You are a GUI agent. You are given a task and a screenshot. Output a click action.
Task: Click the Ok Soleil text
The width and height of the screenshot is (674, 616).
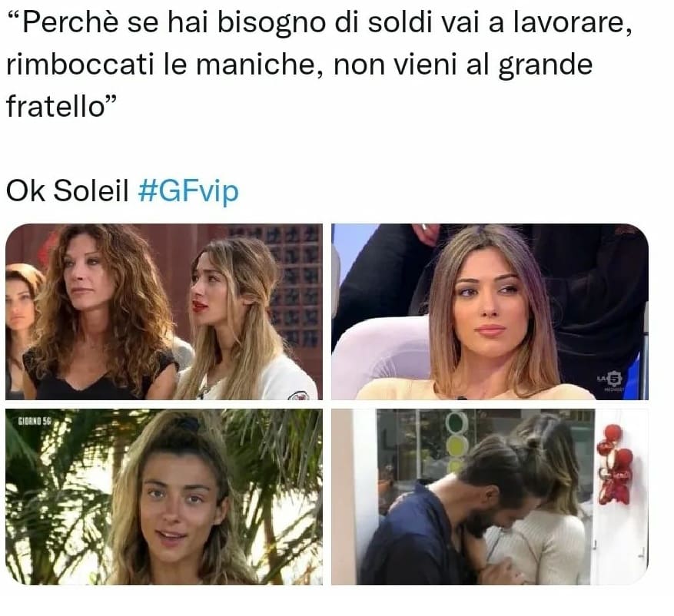[x=68, y=190]
